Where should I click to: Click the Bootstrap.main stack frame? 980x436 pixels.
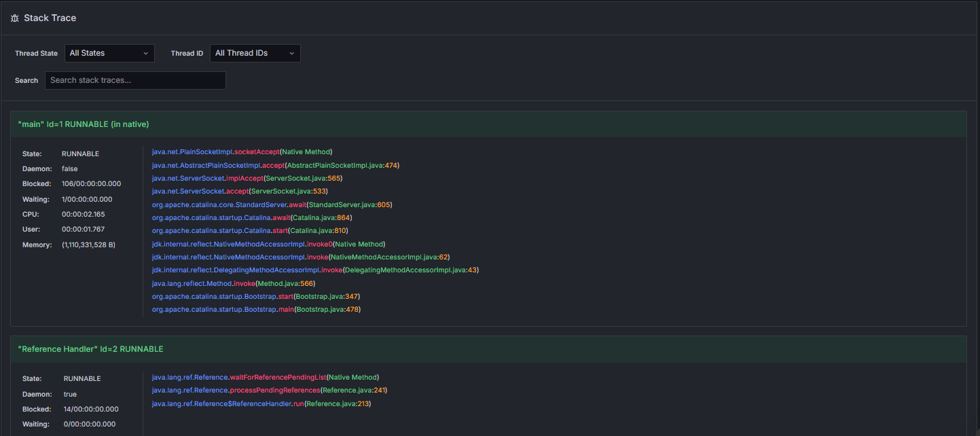click(x=256, y=309)
